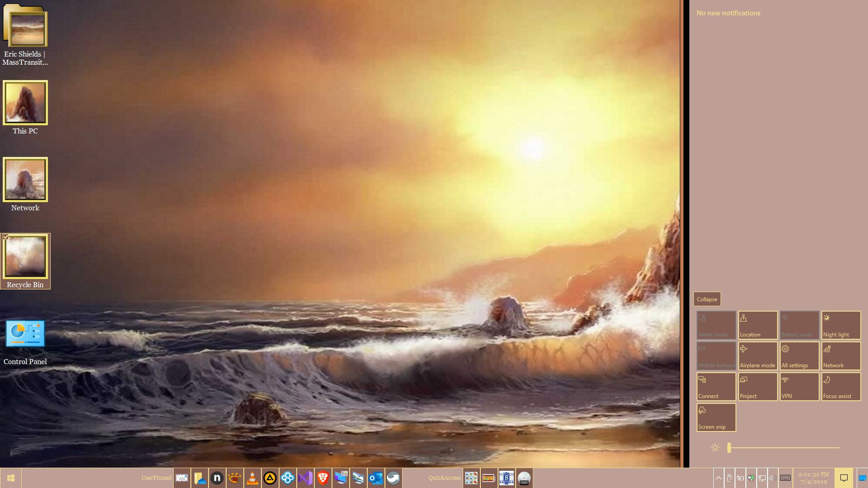The height and width of the screenshot is (488, 868).
Task: Open the DVD disc QuickAccess icon
Action: click(524, 478)
